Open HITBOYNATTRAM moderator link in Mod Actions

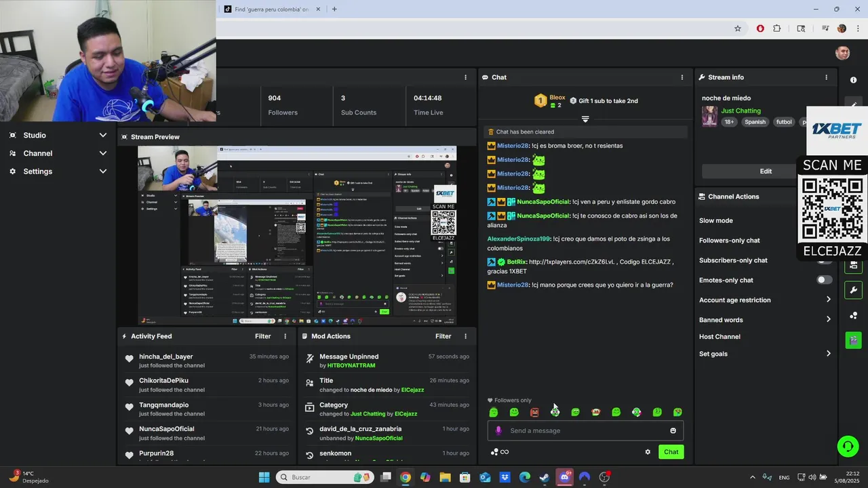tap(351, 365)
